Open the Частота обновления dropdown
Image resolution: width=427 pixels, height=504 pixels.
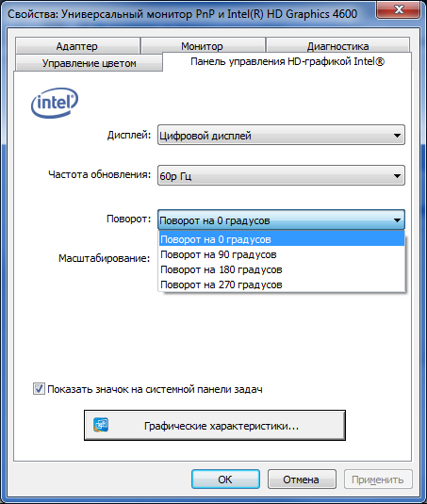pos(281,175)
